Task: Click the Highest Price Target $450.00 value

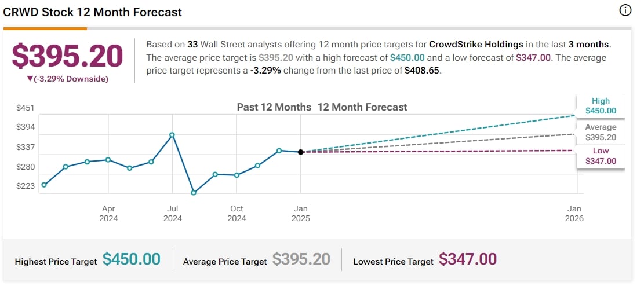Action: point(132,259)
